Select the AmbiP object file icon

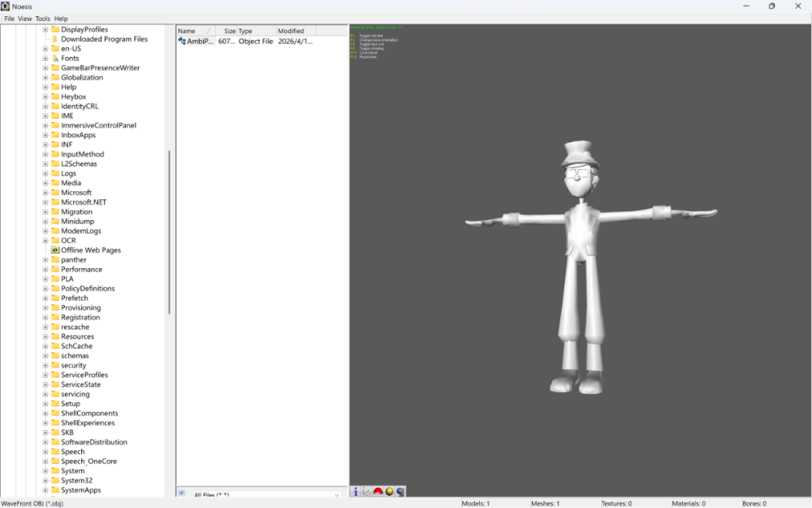coord(182,41)
